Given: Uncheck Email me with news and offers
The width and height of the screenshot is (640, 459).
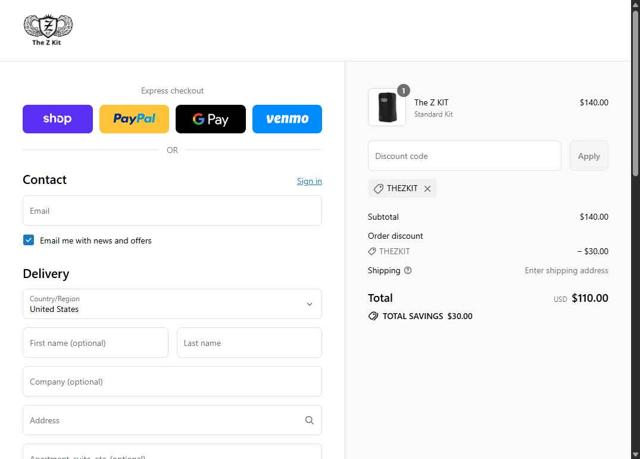Looking at the screenshot, I should (x=29, y=240).
